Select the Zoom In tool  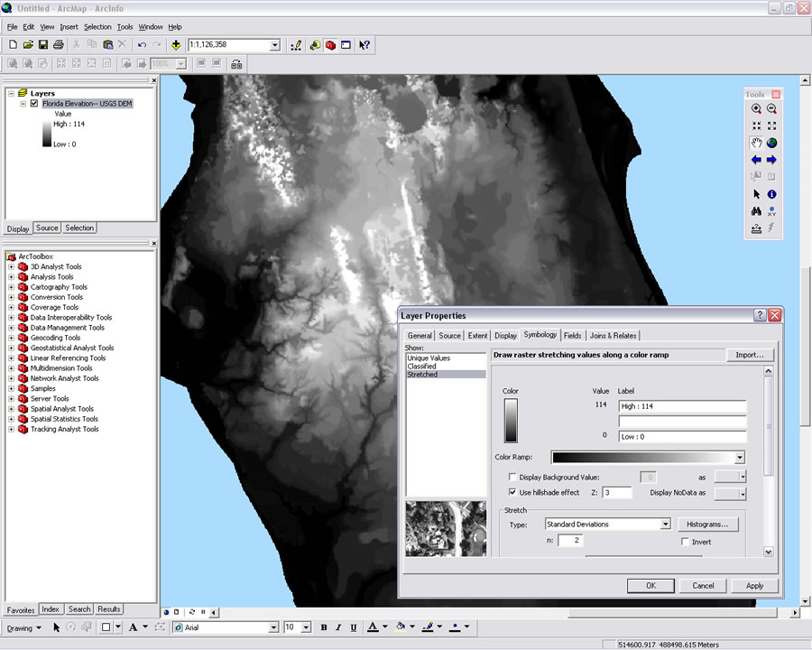(756, 109)
